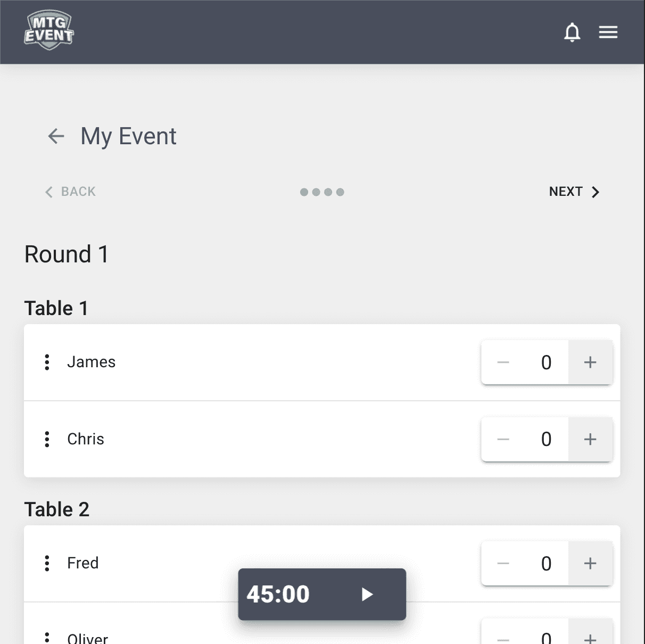Jump to the last round pagination dot

click(x=340, y=192)
